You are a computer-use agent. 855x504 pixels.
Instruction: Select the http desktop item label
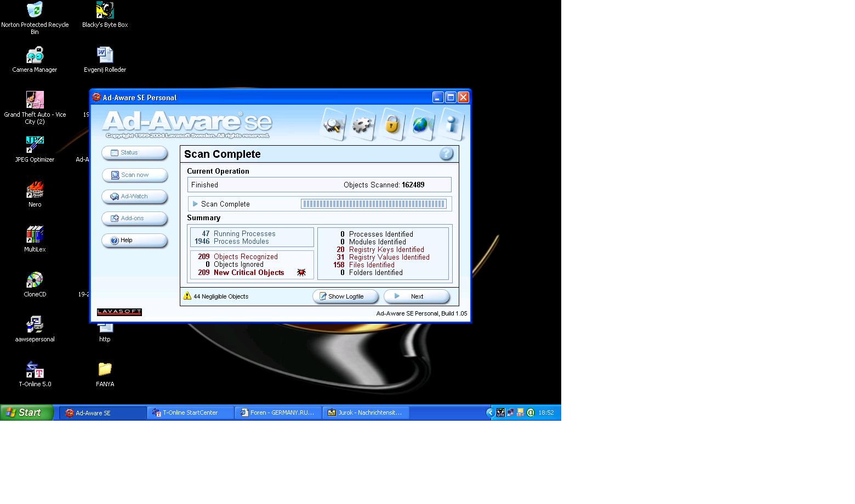pyautogui.click(x=105, y=339)
